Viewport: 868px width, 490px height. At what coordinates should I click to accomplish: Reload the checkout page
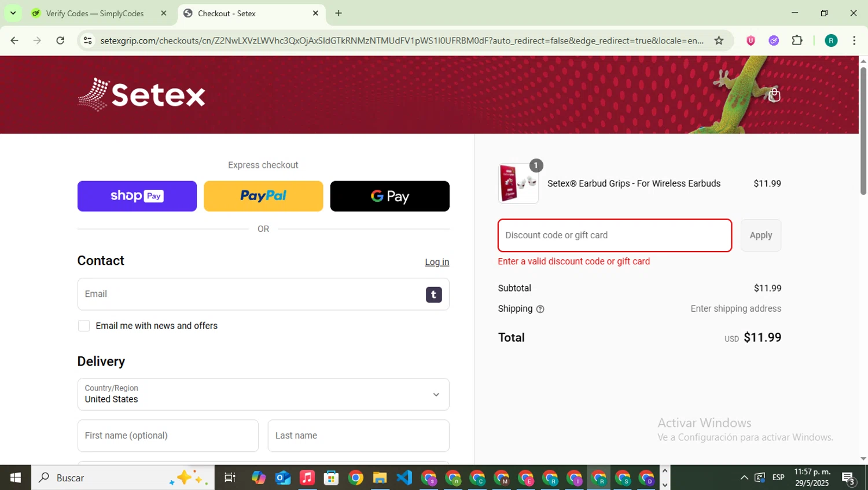(60, 40)
